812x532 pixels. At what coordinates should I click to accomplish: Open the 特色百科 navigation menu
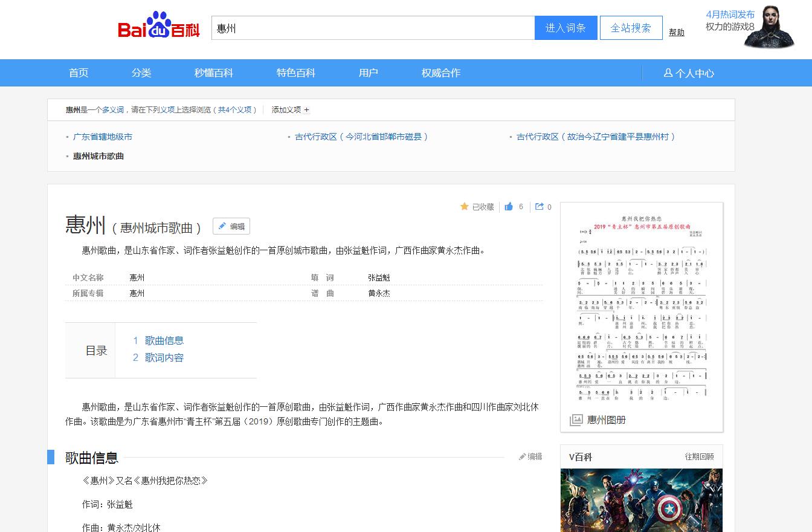[x=296, y=73]
